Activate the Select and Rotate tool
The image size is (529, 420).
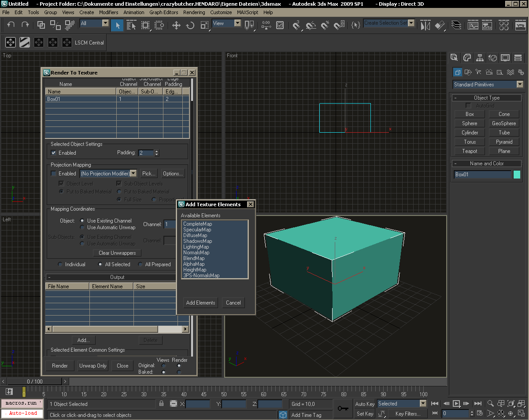tap(190, 25)
